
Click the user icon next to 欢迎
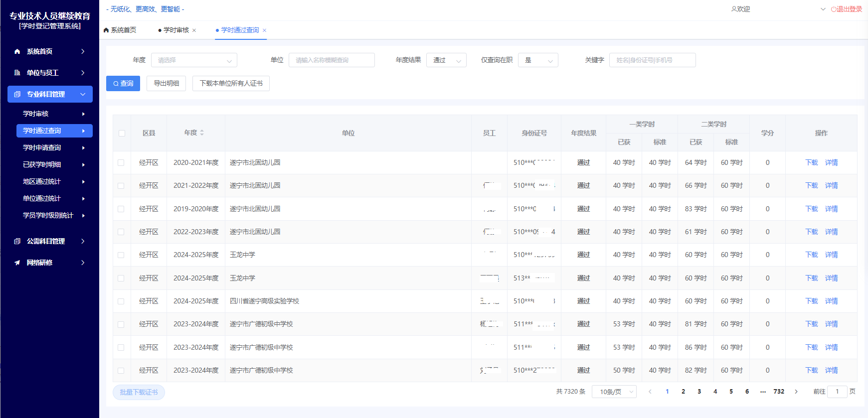734,9
